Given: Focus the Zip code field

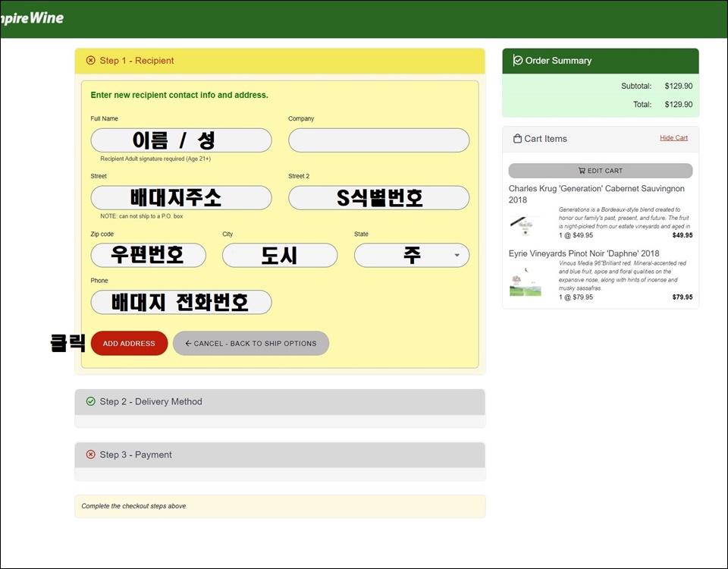Looking at the screenshot, I should pyautogui.click(x=148, y=255).
